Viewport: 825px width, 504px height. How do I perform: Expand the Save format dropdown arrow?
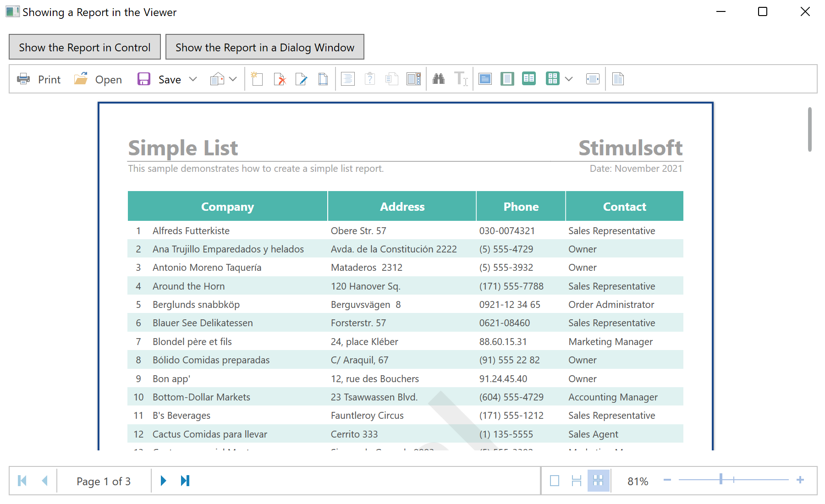point(193,79)
